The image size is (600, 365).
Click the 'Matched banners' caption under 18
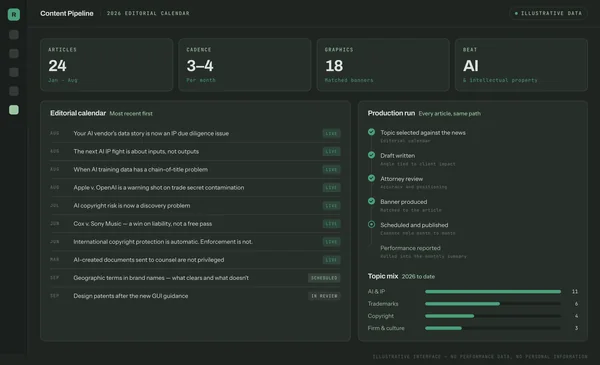349,80
